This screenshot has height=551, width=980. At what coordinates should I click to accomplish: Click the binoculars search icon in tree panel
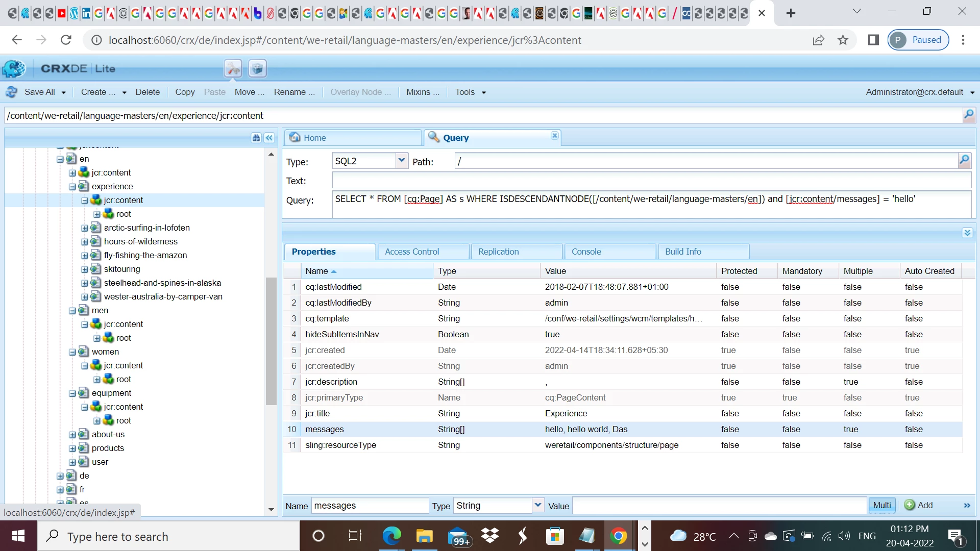click(256, 138)
